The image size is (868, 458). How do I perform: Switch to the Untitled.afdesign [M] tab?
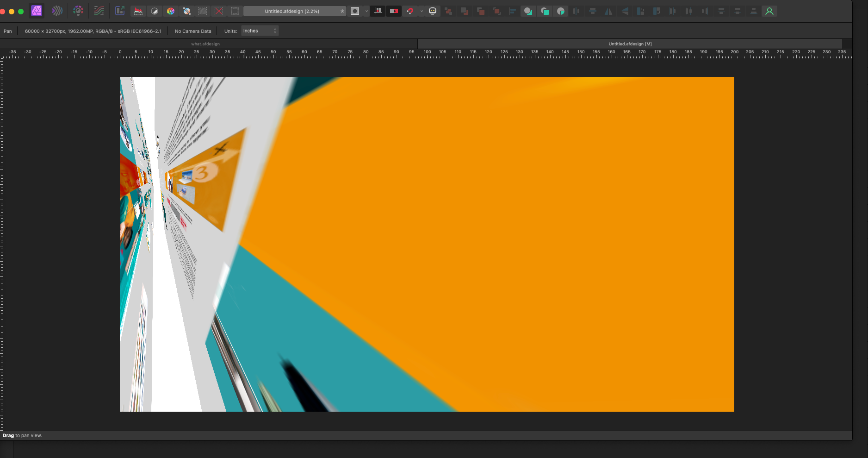click(x=630, y=44)
